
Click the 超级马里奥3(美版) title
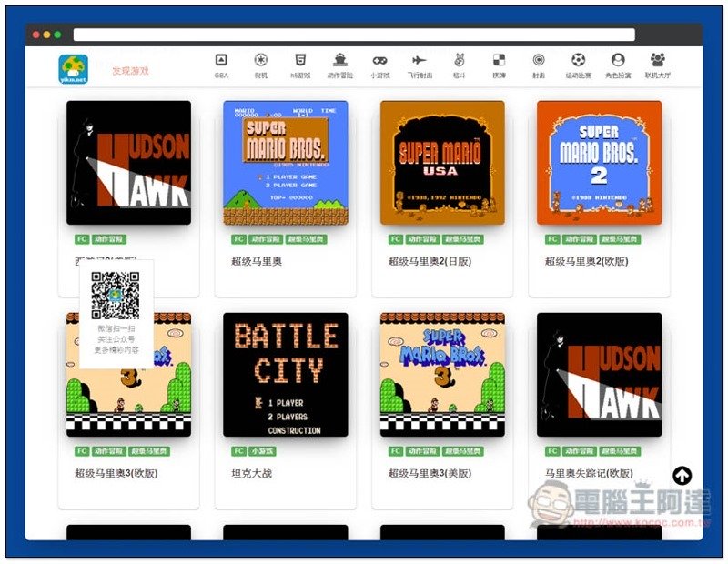(x=430, y=473)
